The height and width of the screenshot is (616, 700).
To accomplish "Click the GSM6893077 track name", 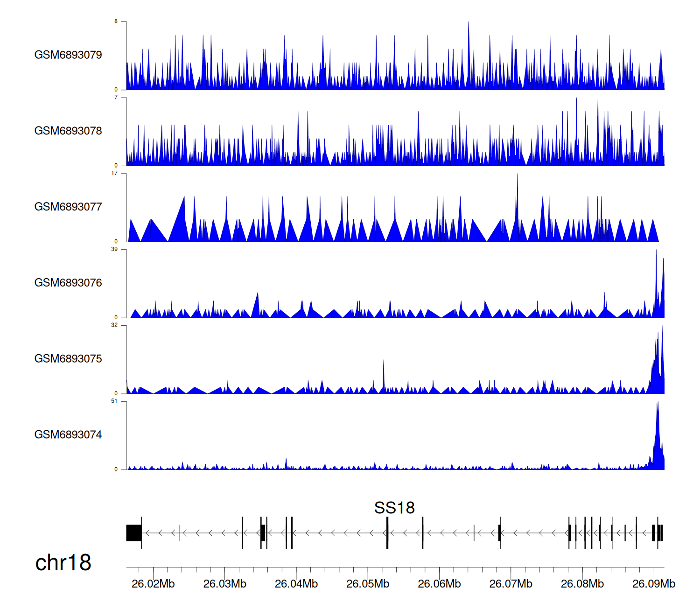I will (68, 207).
